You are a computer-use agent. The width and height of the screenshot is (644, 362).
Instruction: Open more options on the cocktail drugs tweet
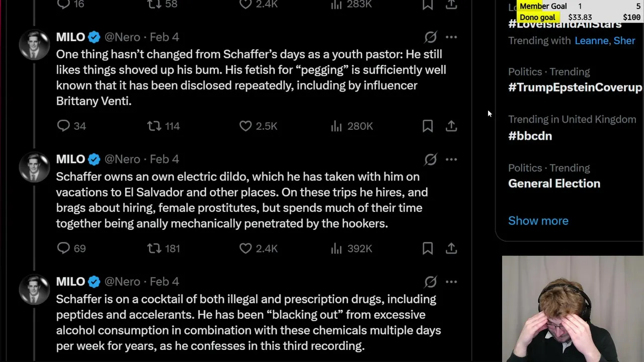tap(451, 282)
